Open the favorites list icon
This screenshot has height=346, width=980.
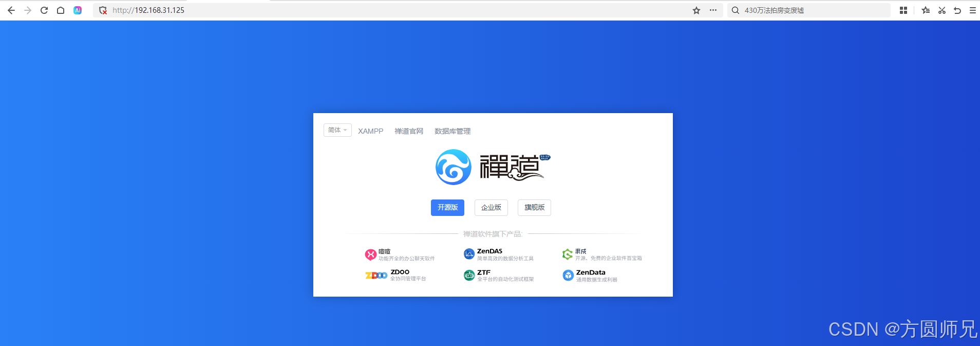926,10
